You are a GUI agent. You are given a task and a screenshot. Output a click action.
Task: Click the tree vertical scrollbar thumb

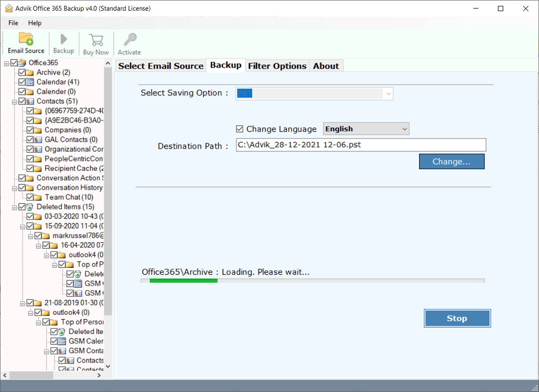click(x=108, y=191)
